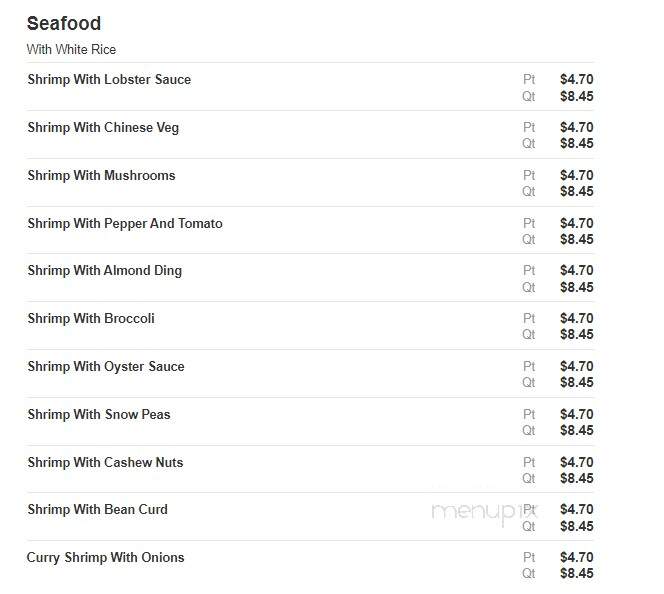This screenshot has height=594, width=664.
Task: Choose Shrimp With Pepper And Tomato
Action: click(125, 224)
